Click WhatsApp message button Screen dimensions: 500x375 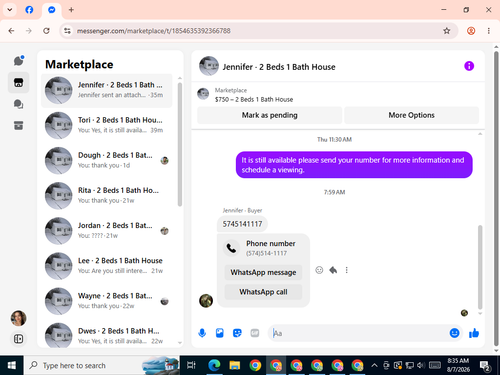pyautogui.click(x=263, y=273)
